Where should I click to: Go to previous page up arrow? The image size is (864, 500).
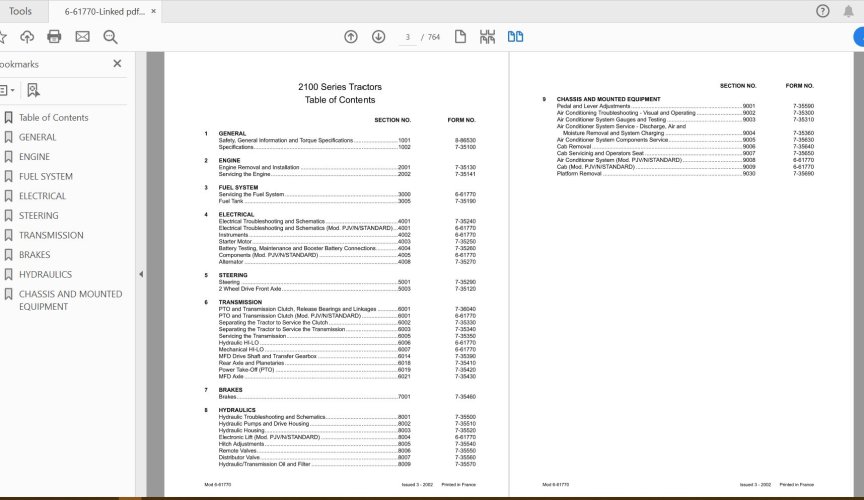pos(350,37)
